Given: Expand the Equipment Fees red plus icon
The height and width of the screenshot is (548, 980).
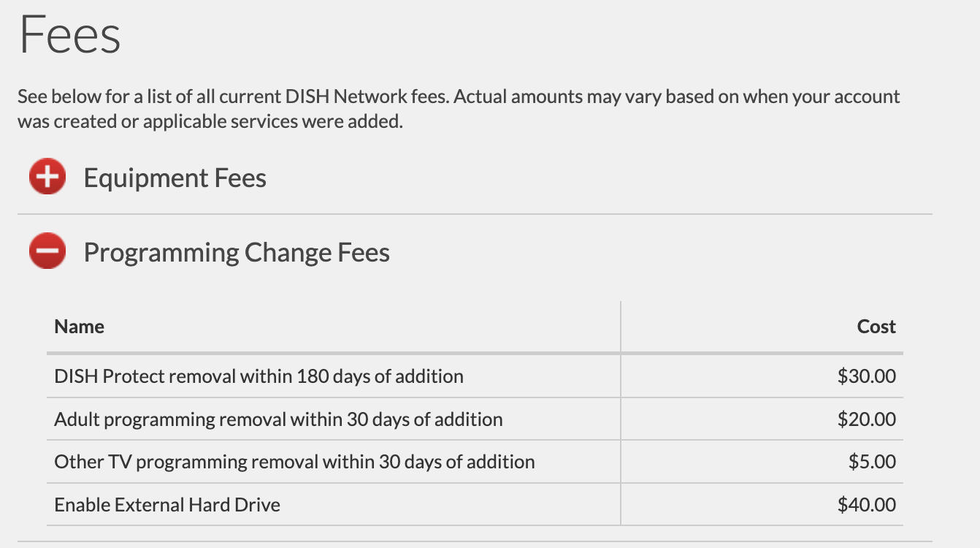Looking at the screenshot, I should pos(47,178).
